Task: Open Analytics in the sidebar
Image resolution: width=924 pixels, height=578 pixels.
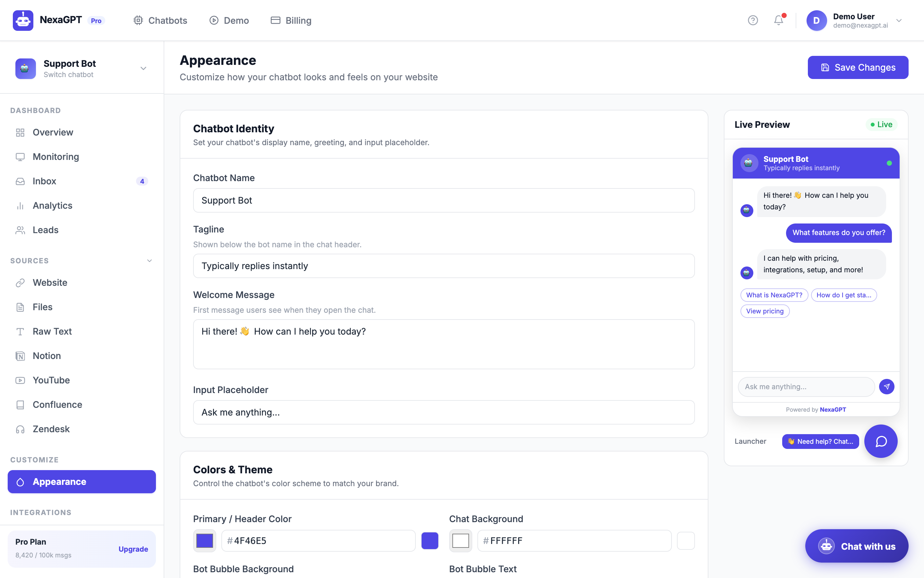Action: pyautogui.click(x=82, y=206)
